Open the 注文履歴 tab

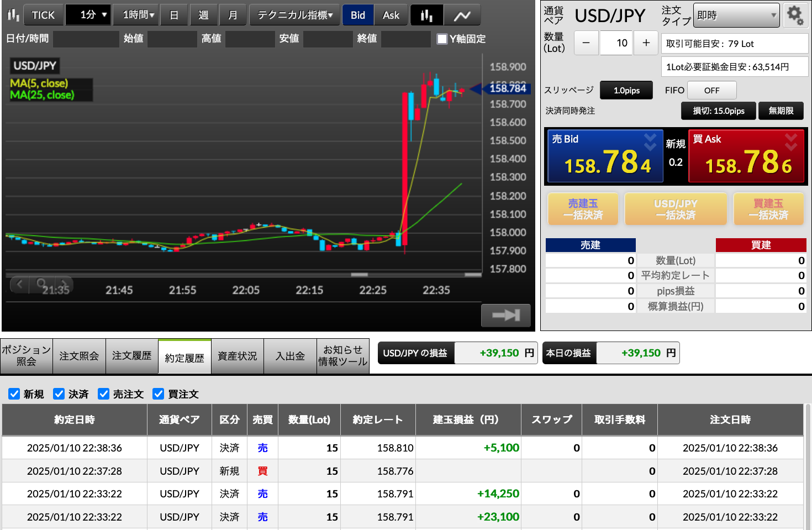131,356
